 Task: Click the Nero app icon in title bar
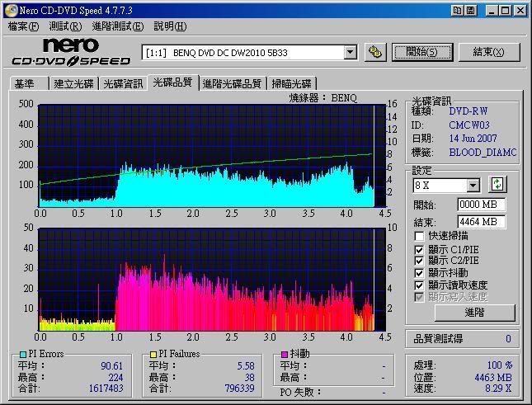11,11
